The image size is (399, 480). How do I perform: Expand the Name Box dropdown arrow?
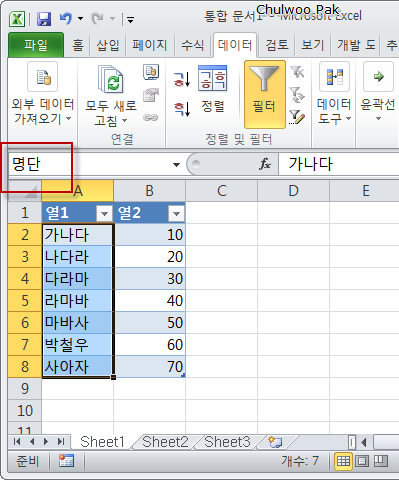pyautogui.click(x=176, y=164)
